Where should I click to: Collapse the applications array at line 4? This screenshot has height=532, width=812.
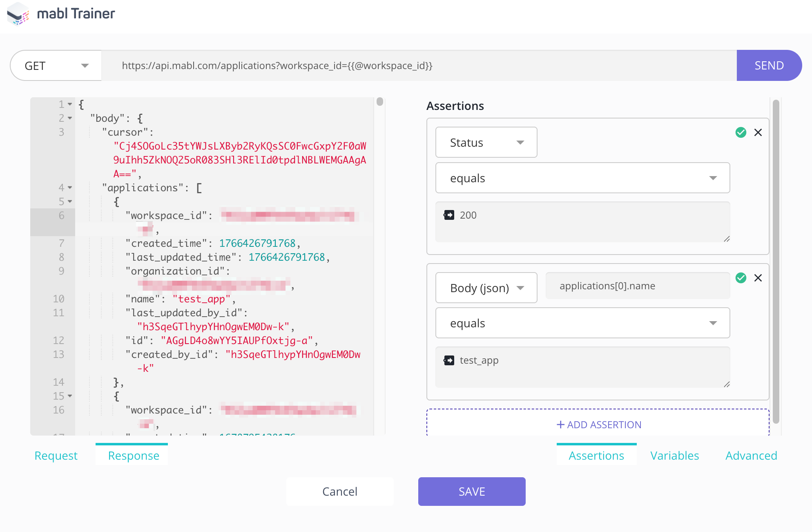pyautogui.click(x=69, y=188)
